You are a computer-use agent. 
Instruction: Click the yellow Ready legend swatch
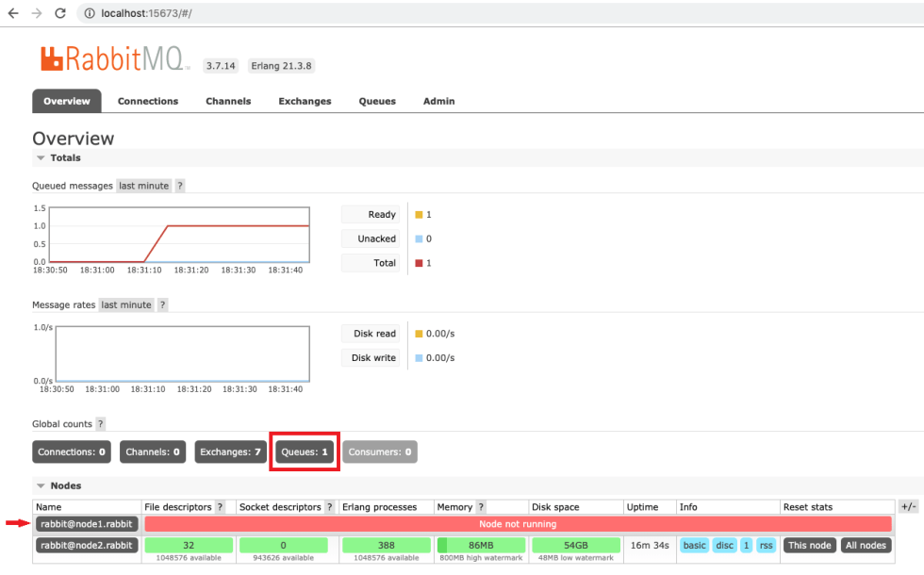coord(419,215)
